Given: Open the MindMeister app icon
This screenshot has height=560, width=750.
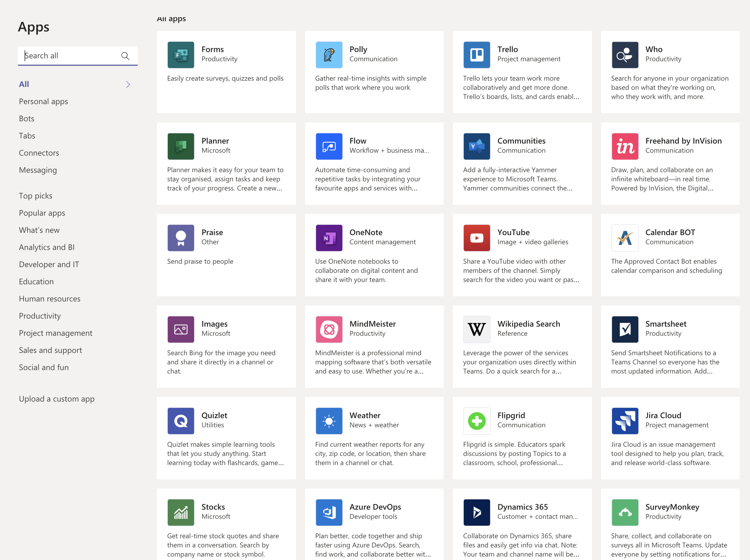Looking at the screenshot, I should pyautogui.click(x=329, y=329).
